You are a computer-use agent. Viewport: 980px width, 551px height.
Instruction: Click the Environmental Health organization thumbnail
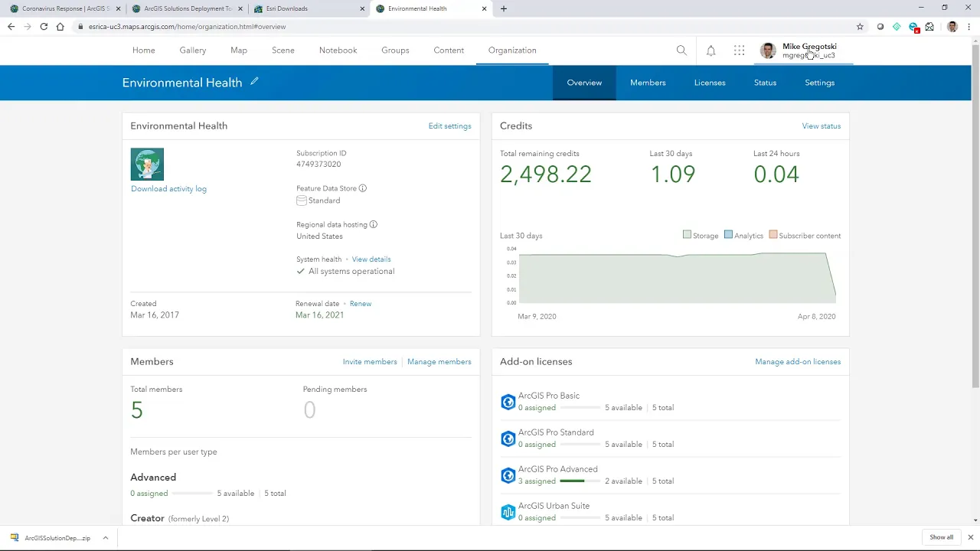[147, 165]
